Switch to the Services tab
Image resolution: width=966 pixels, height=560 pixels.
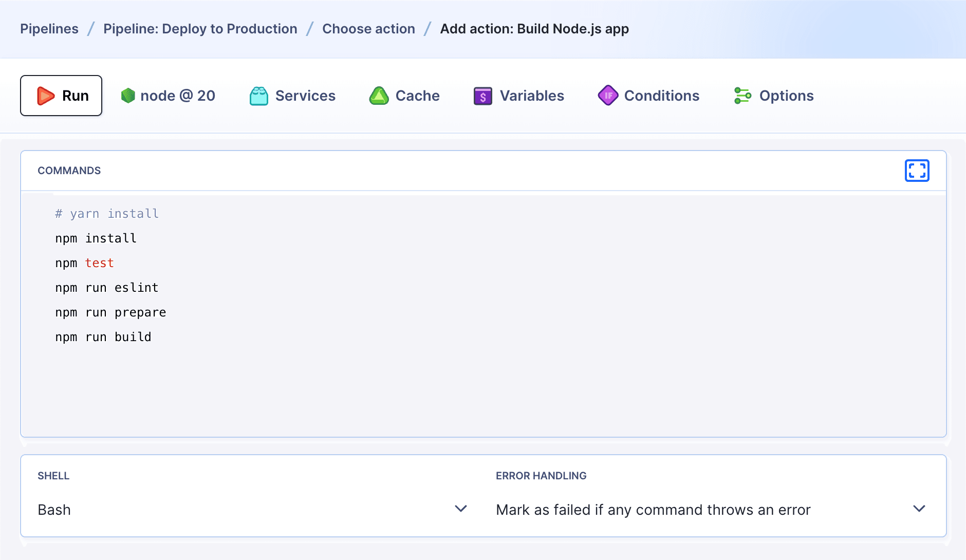305,96
